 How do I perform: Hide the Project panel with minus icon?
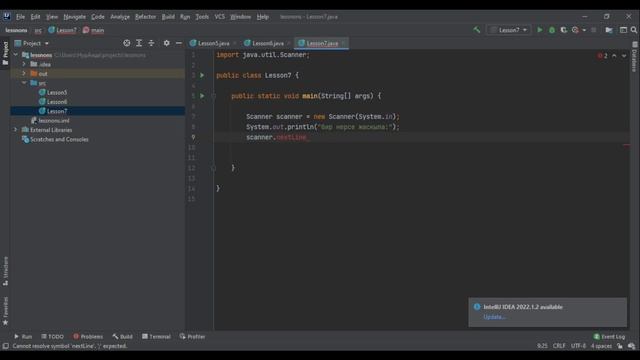point(179,43)
